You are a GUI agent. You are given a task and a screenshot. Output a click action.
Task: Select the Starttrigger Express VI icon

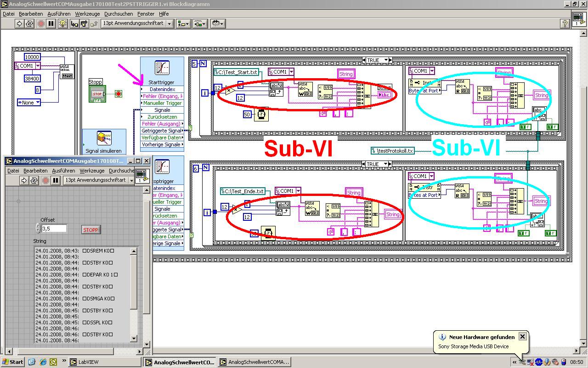[x=162, y=67]
